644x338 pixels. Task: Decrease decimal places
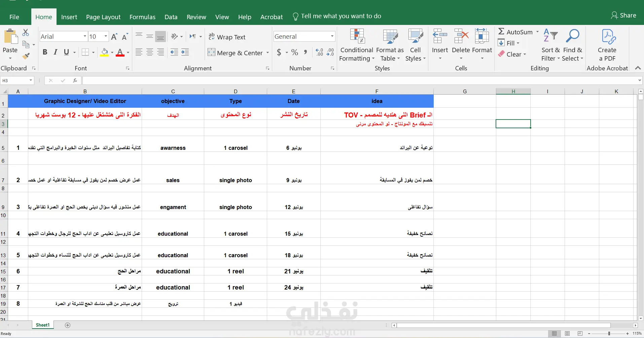click(330, 52)
